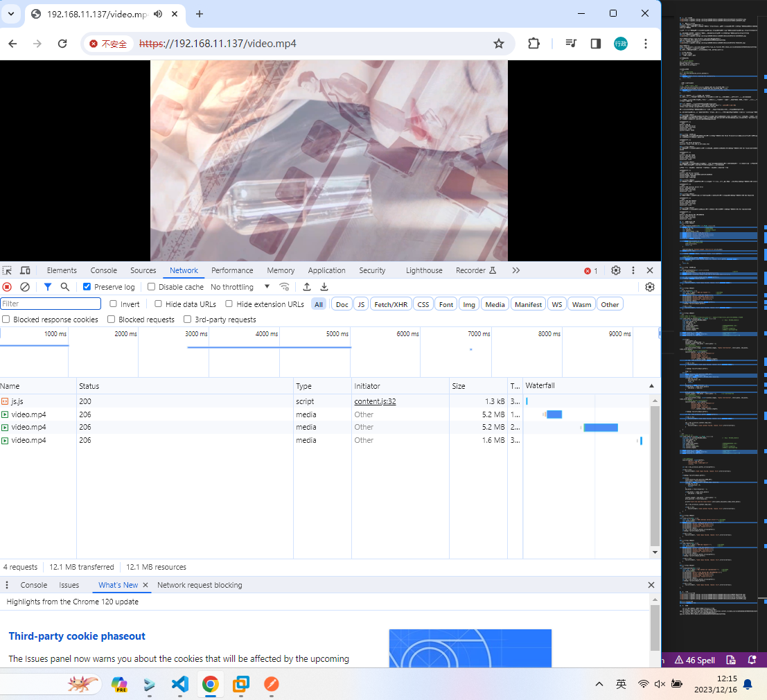Show hidden system tray icons chevron

point(599,684)
